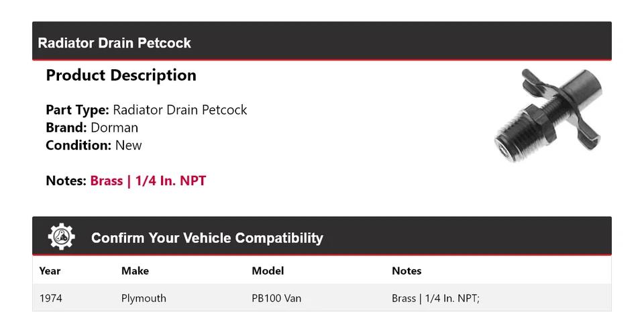This screenshot has height=333, width=644.
Task: Click the gear compatibility icon
Action: click(61, 237)
